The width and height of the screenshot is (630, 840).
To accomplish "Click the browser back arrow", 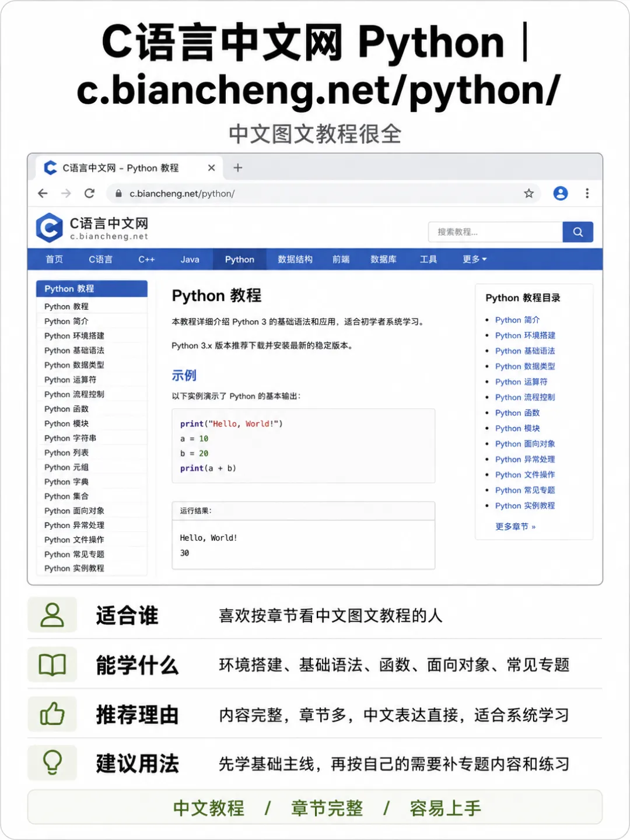I will [x=43, y=193].
